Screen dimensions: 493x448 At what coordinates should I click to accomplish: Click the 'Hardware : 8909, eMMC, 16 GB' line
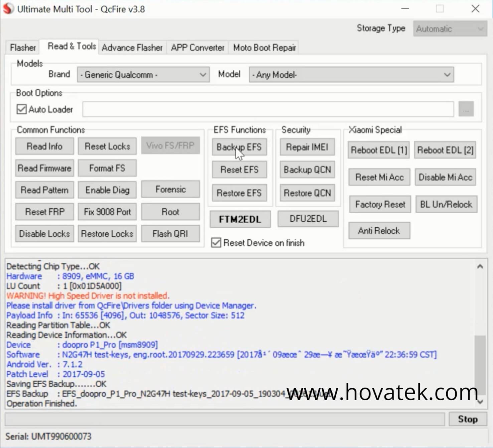[70, 276]
